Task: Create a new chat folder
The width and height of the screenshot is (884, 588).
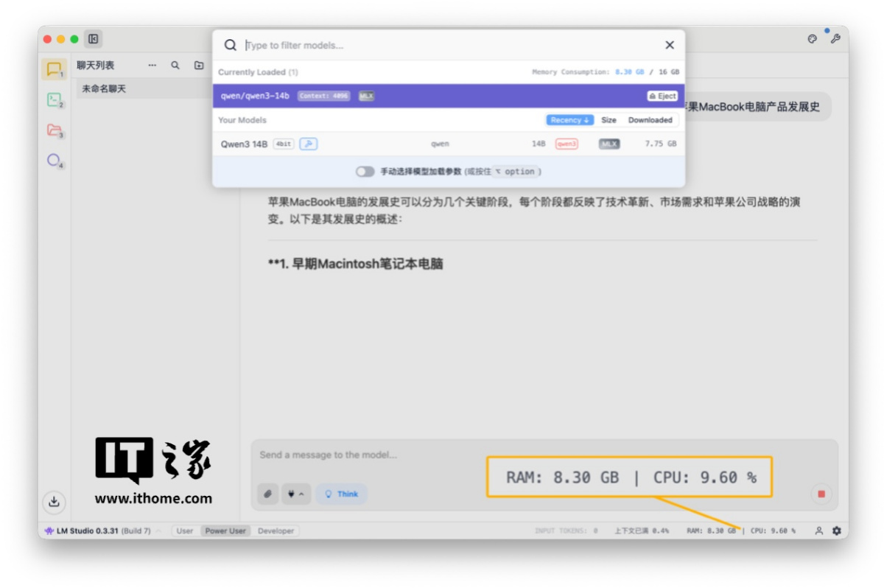Action: 199,66
